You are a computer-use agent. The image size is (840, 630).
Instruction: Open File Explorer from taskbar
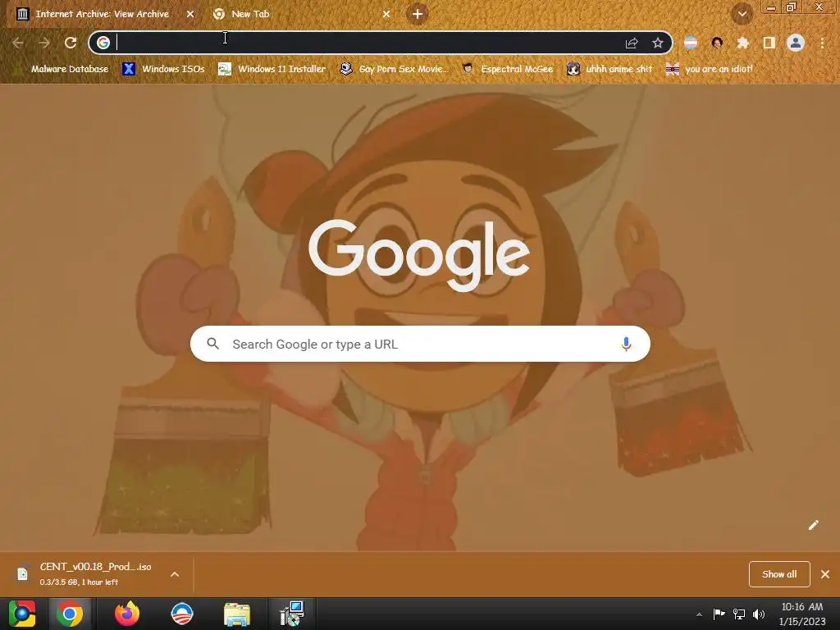click(x=237, y=614)
